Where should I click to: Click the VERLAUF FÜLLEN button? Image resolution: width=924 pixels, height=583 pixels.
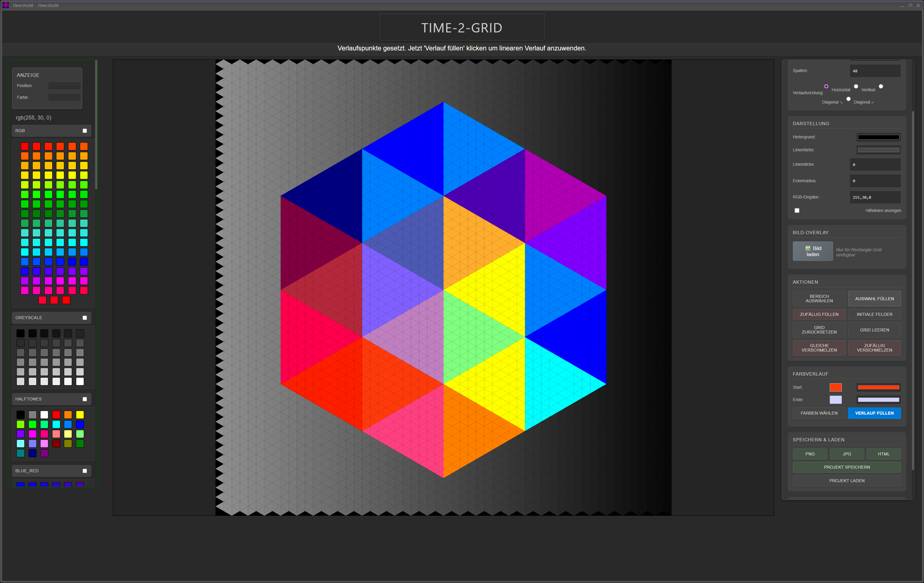(x=874, y=413)
